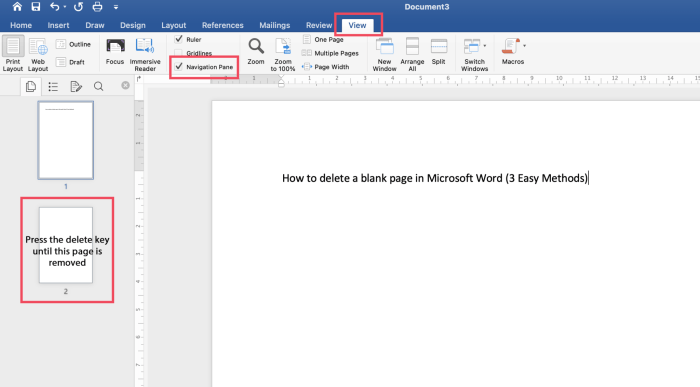This screenshot has height=387, width=700.
Task: Split the document window
Action: tap(438, 52)
